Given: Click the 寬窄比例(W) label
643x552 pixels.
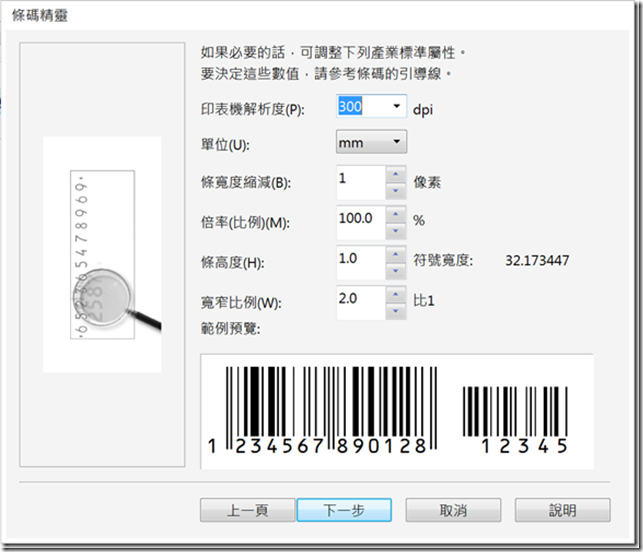Looking at the screenshot, I should tap(241, 303).
